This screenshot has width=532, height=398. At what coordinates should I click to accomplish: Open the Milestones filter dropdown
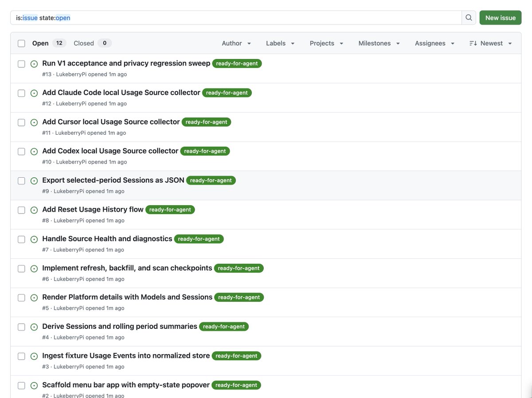tap(379, 43)
